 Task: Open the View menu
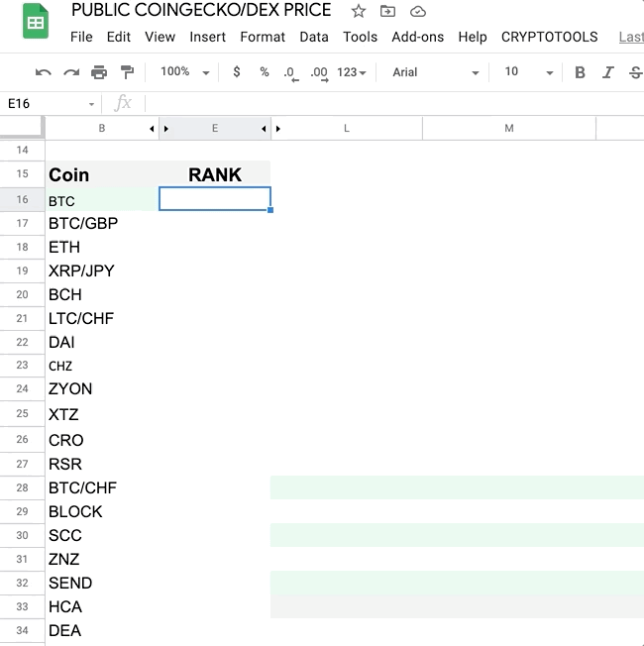pos(160,37)
